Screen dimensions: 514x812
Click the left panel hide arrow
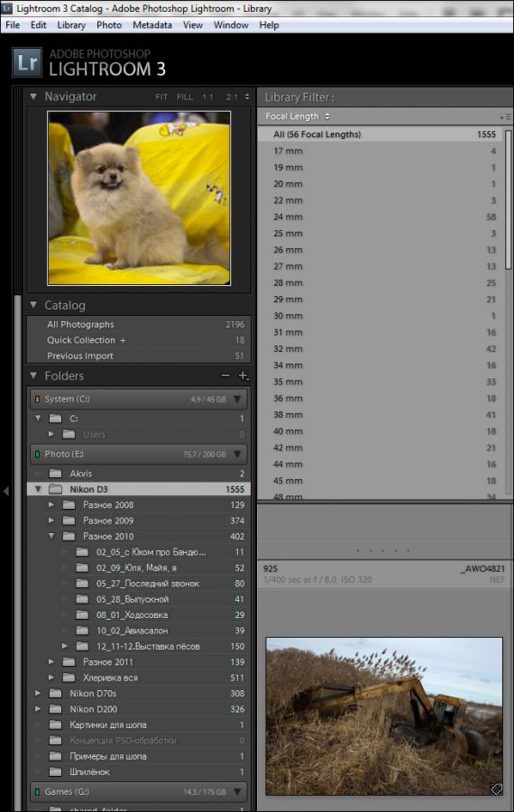point(5,491)
